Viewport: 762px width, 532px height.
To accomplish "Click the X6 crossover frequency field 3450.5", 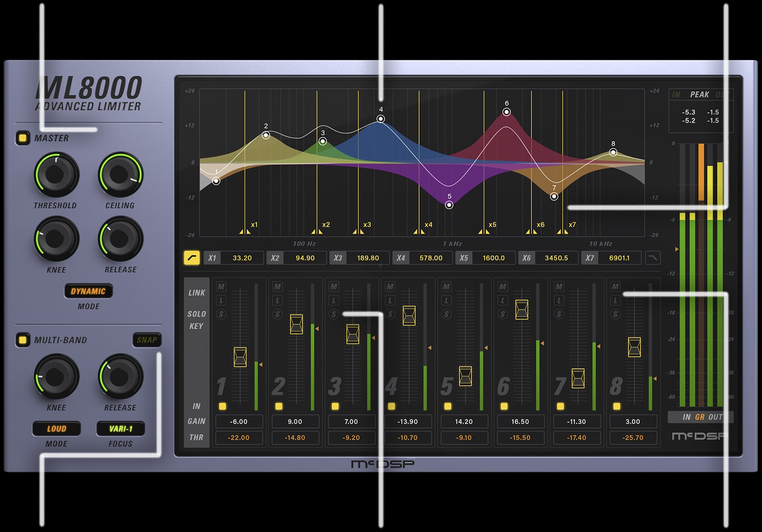I will 556,258.
